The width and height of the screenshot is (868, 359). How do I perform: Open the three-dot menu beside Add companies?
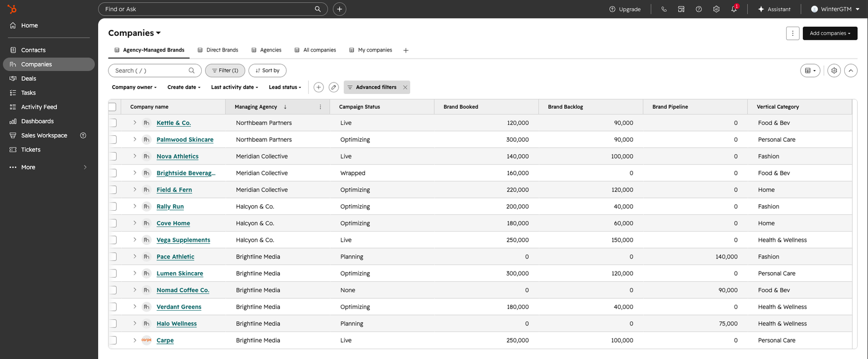(793, 33)
